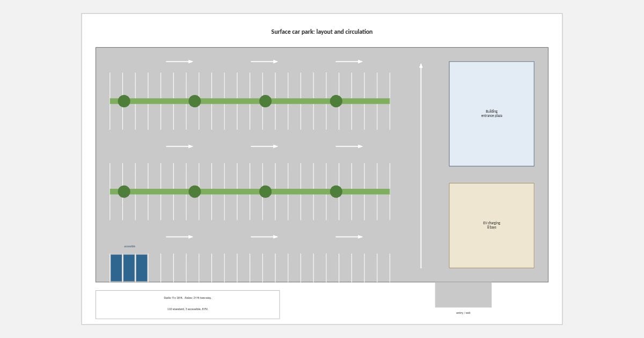Select the rightmost blue accessible bay
644x338 pixels.
[x=142, y=268]
